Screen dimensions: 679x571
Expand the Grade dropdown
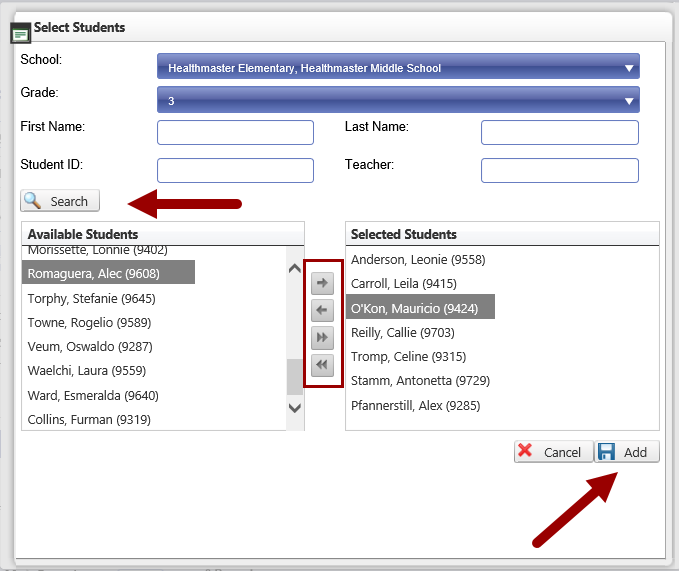coord(398,100)
